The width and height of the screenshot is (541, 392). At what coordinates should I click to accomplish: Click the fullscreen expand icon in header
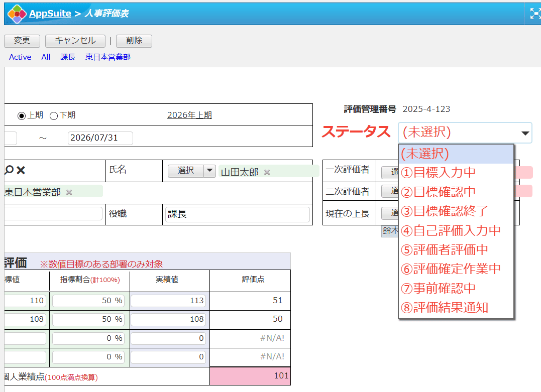[x=535, y=14]
